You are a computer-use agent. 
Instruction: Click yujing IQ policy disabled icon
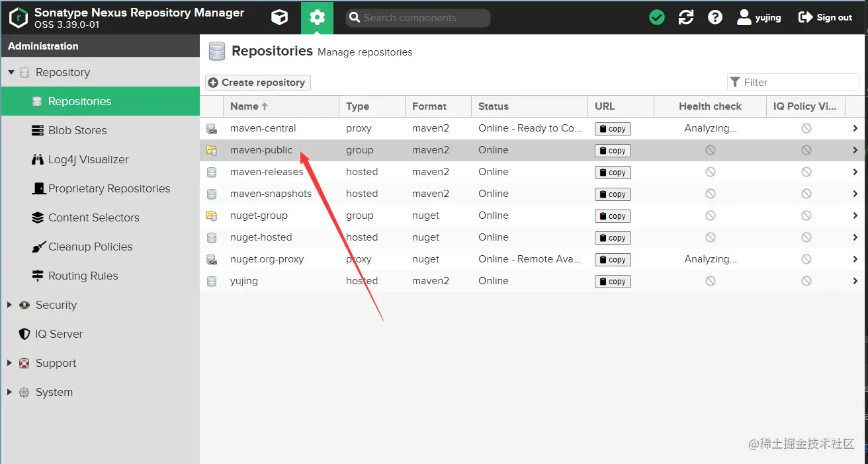pyautogui.click(x=806, y=282)
